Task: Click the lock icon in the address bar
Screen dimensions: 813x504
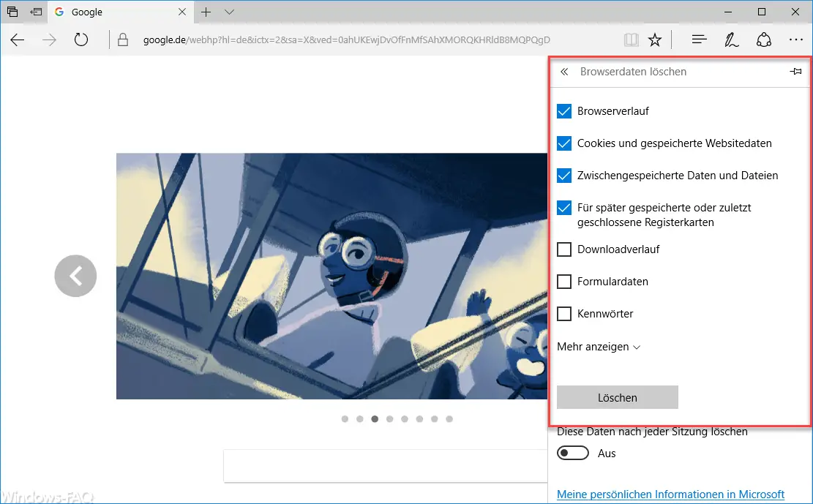Action: pos(123,40)
